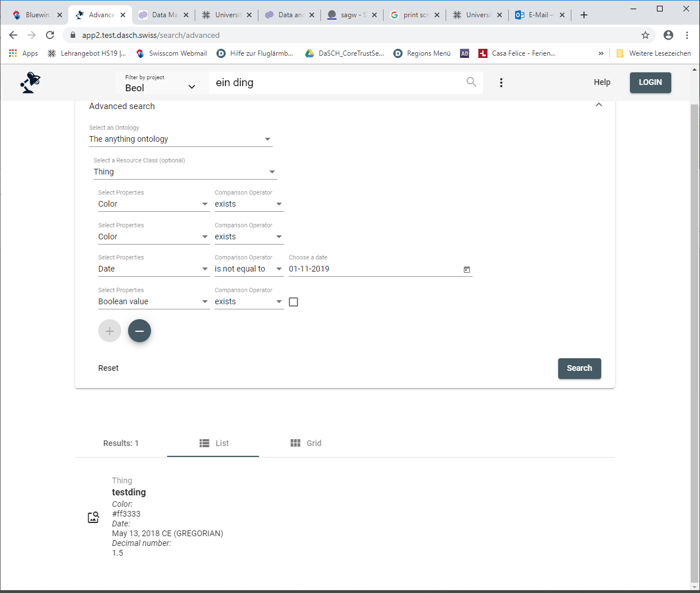Click the color value #ff3333
Screen dimensions: 700x593
click(126, 514)
